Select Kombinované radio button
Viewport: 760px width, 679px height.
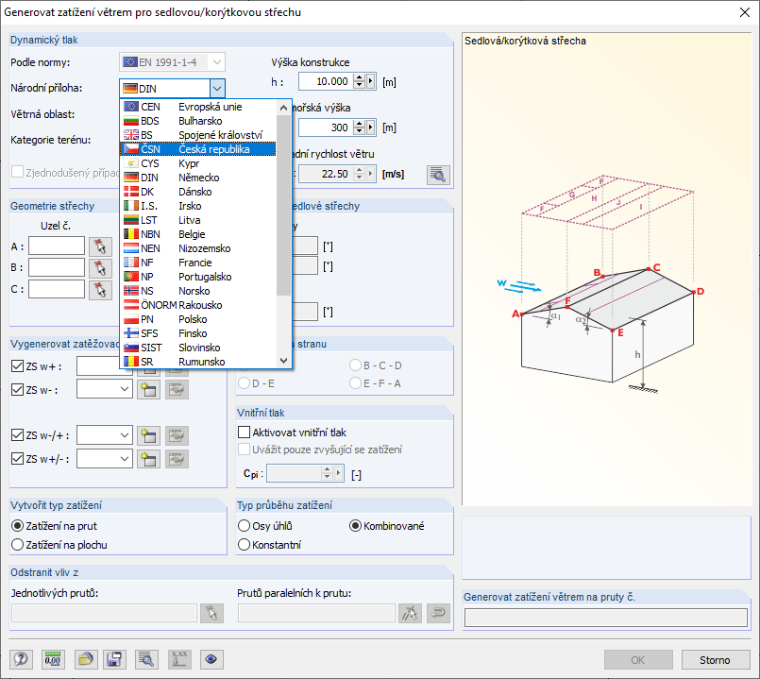click(x=355, y=526)
